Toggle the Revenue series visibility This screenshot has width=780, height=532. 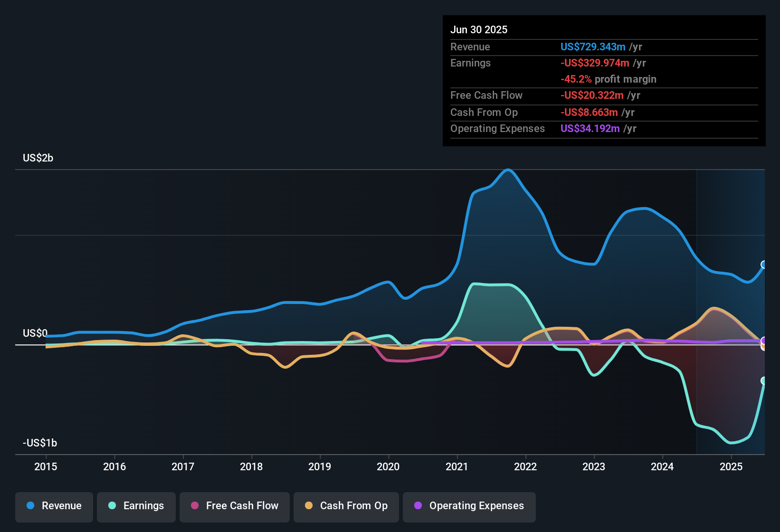point(54,506)
